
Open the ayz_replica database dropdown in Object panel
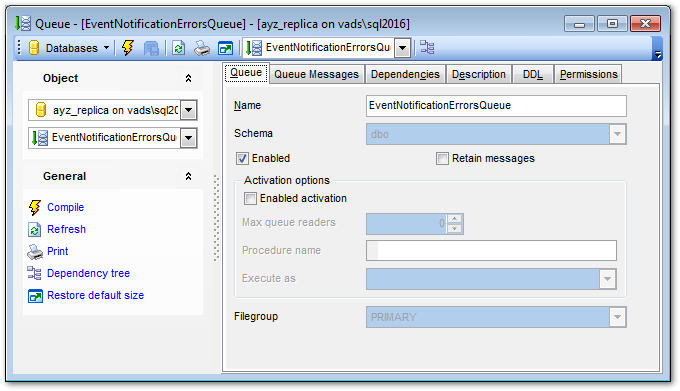[x=189, y=110]
